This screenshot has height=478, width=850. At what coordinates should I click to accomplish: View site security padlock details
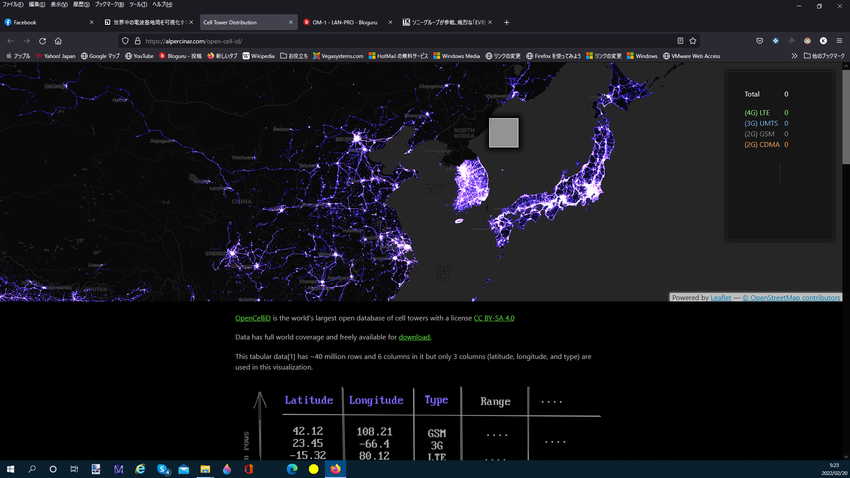pos(137,41)
